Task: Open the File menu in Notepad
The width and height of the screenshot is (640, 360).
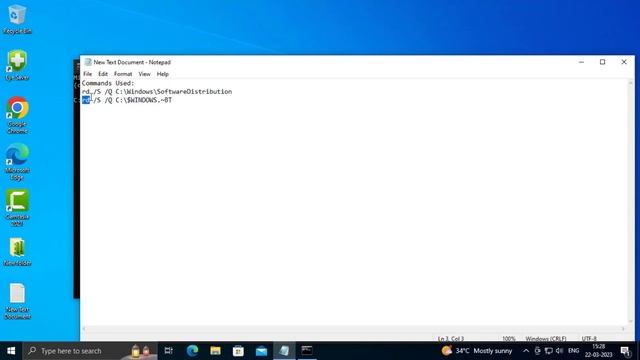Action: (87, 74)
